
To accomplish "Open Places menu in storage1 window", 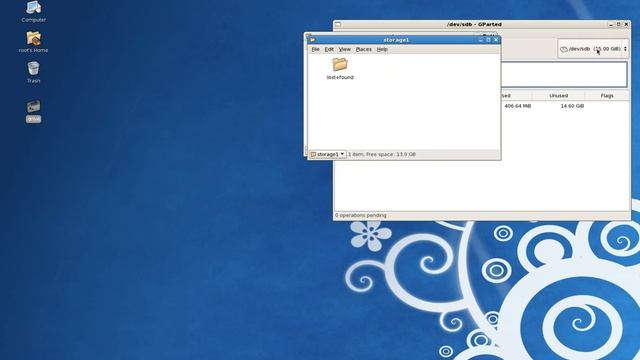I will tap(363, 49).
